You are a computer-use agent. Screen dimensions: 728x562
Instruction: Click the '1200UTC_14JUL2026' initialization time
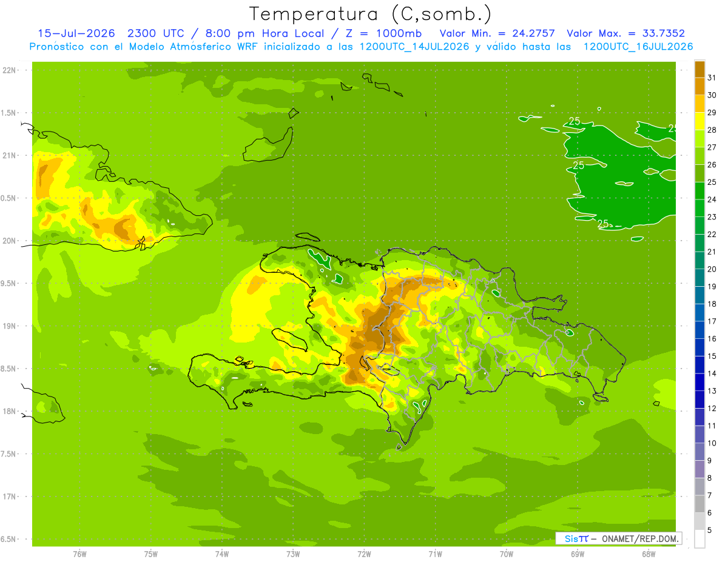pyautogui.click(x=415, y=47)
